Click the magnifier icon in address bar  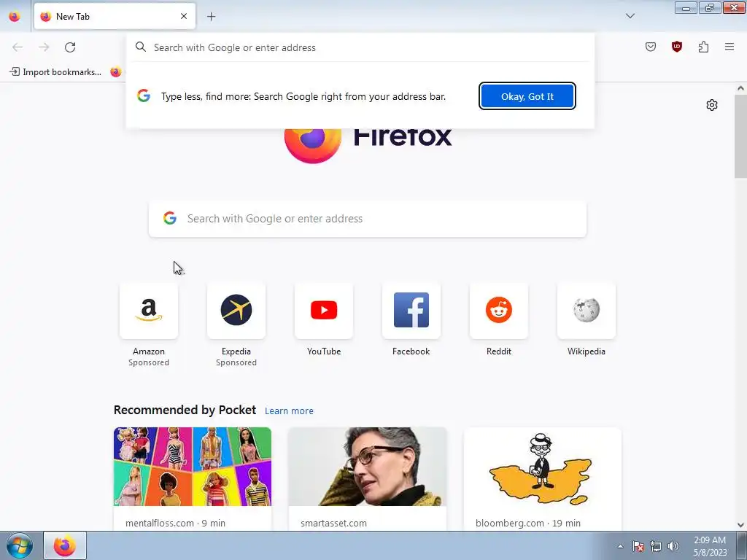pyautogui.click(x=141, y=47)
